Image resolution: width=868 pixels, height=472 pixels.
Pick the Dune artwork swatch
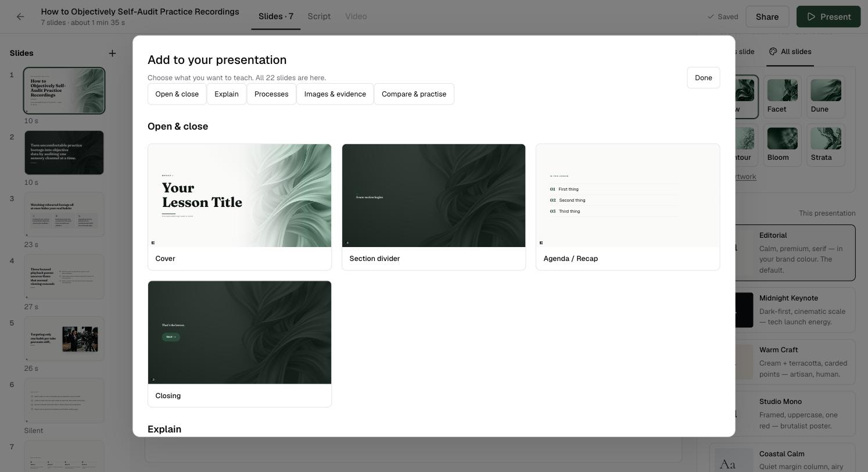pyautogui.click(x=826, y=96)
